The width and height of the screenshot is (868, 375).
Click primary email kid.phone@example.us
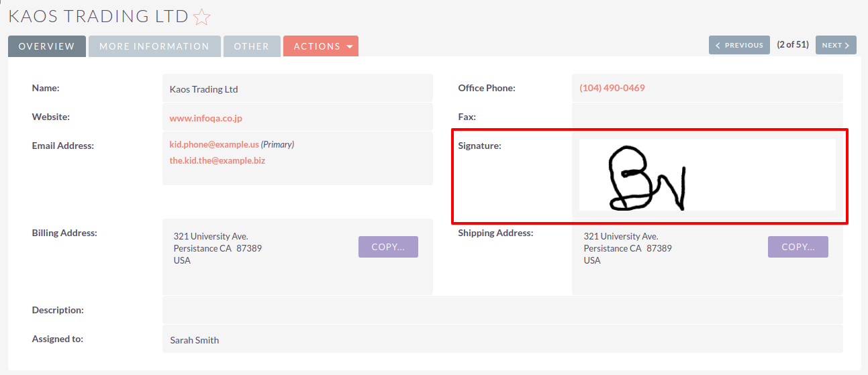point(214,144)
